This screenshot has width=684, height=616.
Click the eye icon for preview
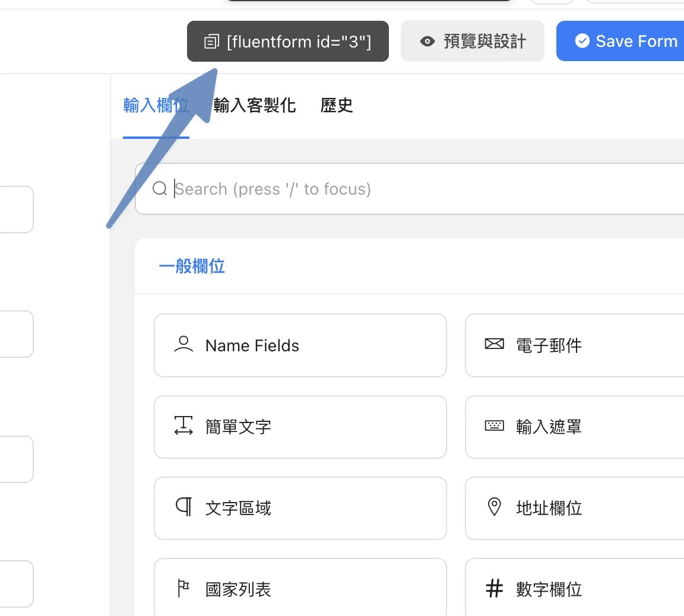click(427, 42)
